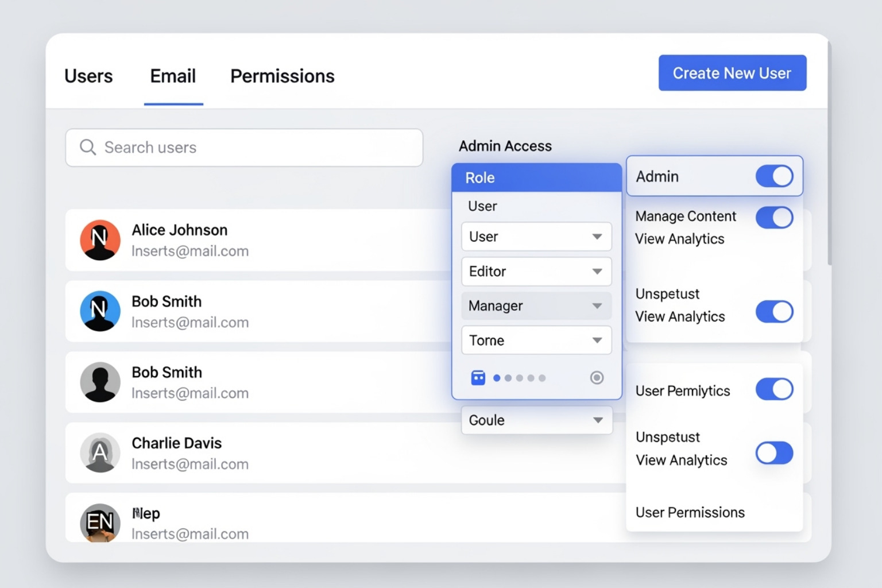Viewport: 882px width, 588px height.
Task: Click the radio target icon in Role panel
Action: pyautogui.click(x=597, y=377)
